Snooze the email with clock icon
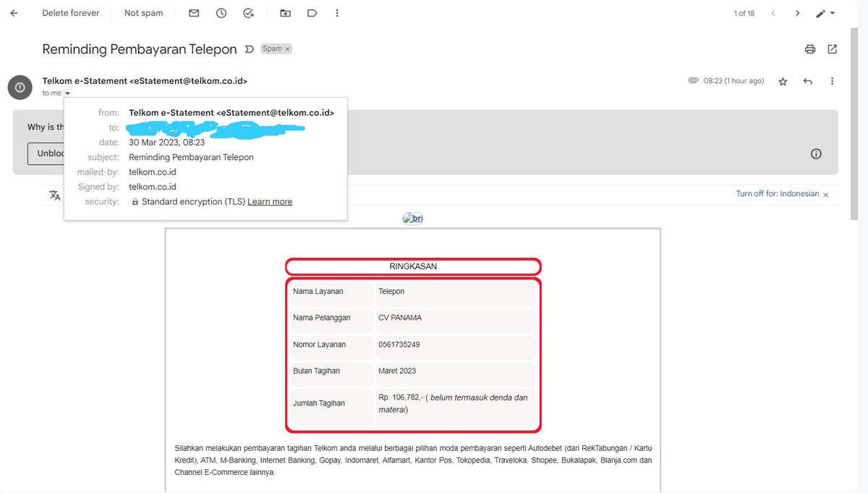The width and height of the screenshot is (868, 493). (x=221, y=13)
